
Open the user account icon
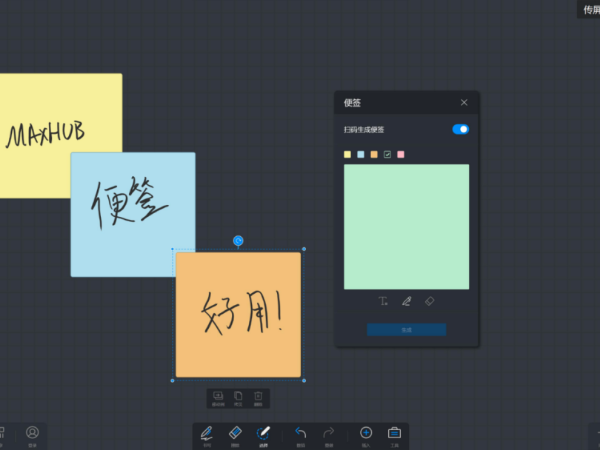point(32,433)
